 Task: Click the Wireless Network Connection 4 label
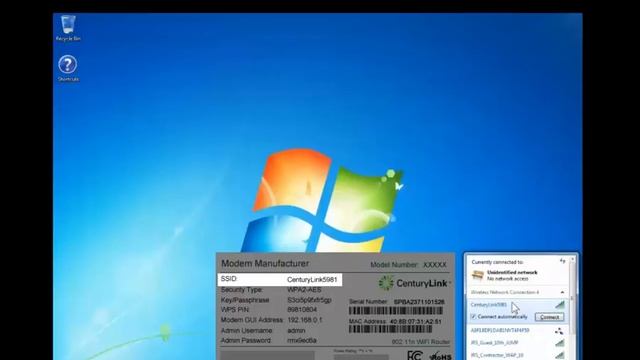(505, 292)
